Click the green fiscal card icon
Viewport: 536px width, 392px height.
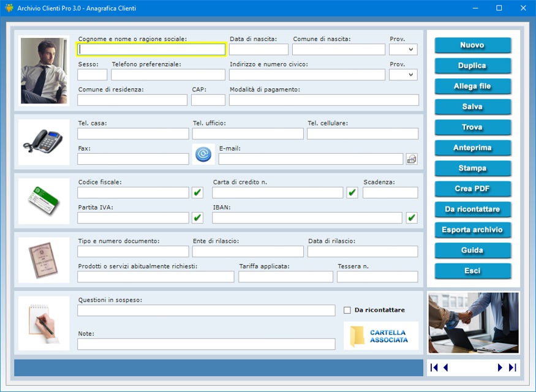43,200
